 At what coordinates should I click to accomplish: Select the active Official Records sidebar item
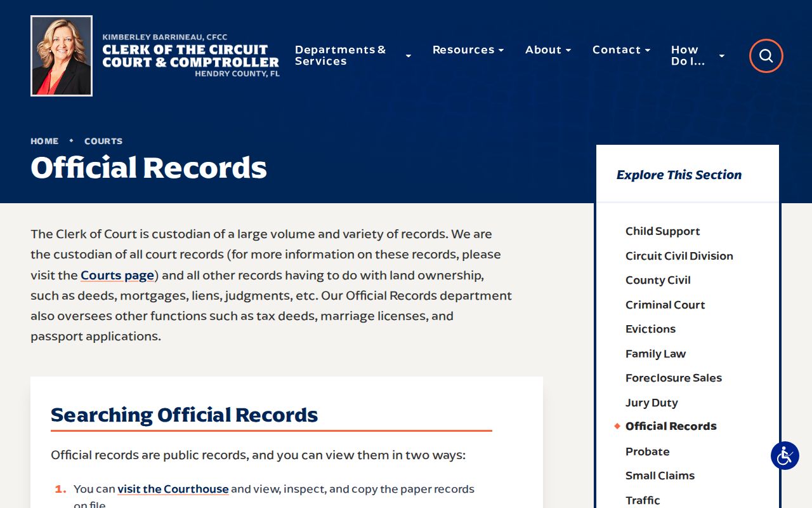tap(671, 426)
